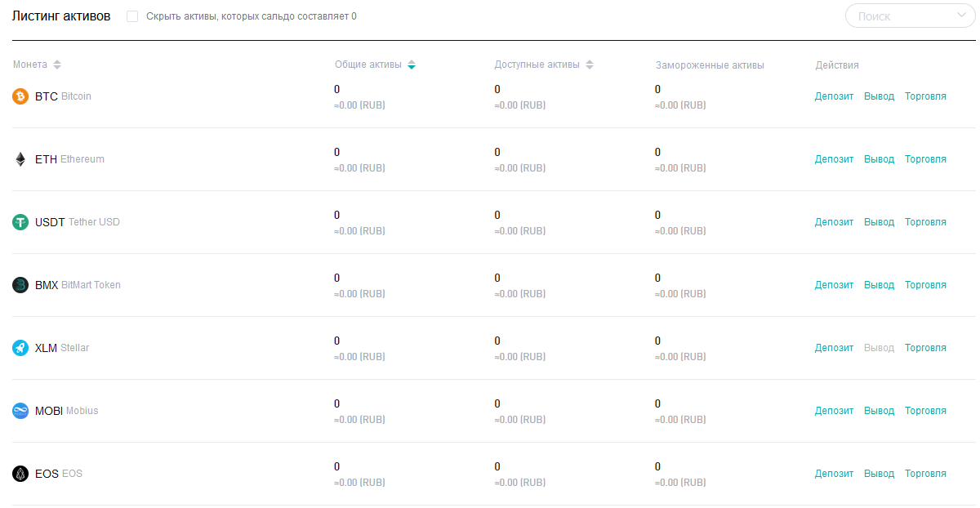This screenshot has height=508, width=980.
Task: Click the Mobius MOBI icon
Action: tap(20, 411)
